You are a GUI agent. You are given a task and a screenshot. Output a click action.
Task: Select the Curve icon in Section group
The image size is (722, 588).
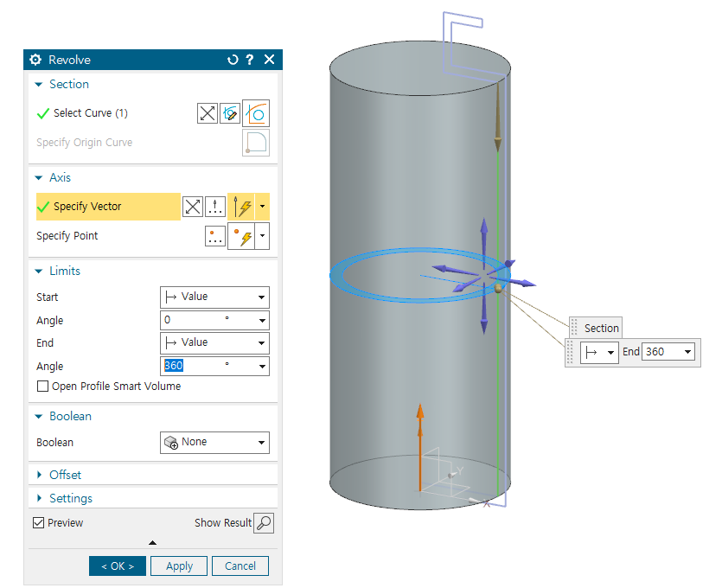coord(256,113)
